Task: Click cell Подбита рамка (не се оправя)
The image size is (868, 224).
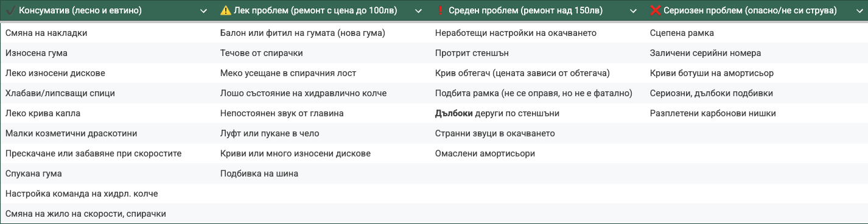Action: [x=538, y=93]
